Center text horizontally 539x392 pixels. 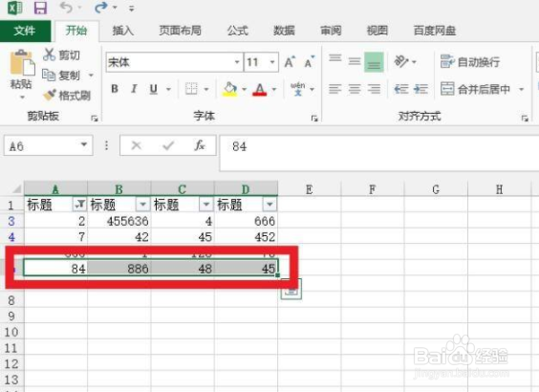(354, 89)
